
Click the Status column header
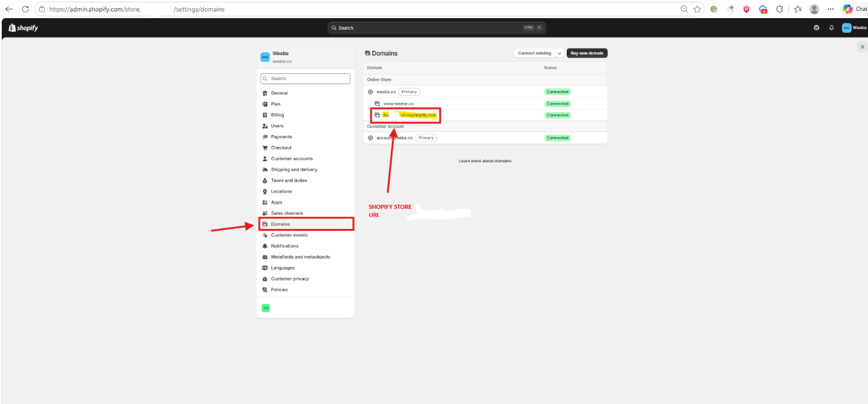pos(550,68)
